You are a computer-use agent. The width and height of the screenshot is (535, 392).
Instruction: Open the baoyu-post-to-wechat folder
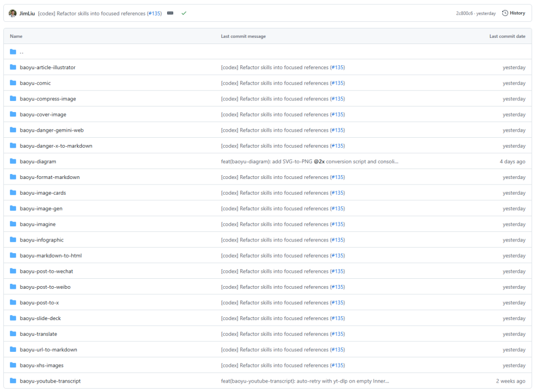point(46,271)
